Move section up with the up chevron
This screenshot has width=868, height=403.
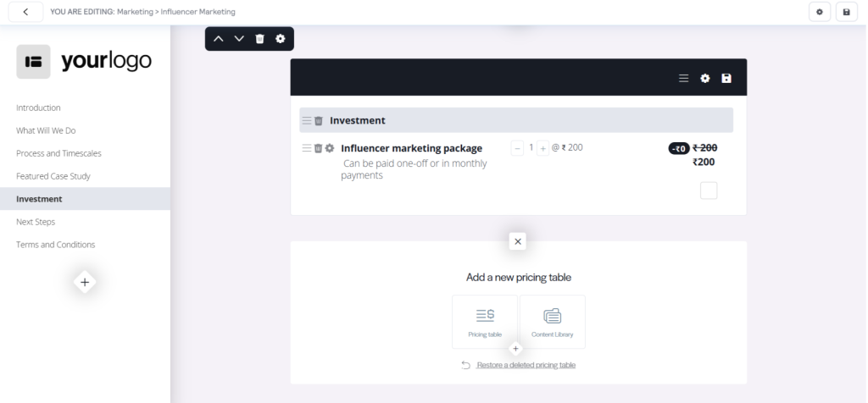click(218, 39)
